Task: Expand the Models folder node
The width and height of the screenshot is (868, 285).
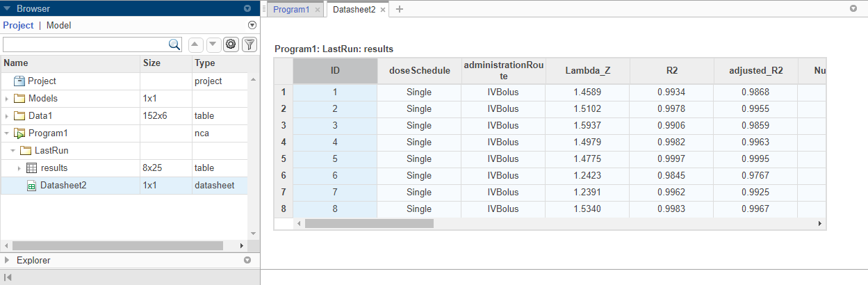Action: click(7, 99)
